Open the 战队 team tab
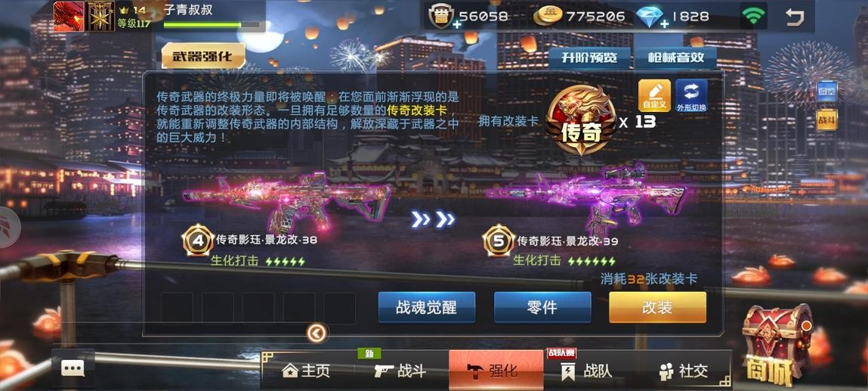The height and width of the screenshot is (391, 868). (587, 371)
